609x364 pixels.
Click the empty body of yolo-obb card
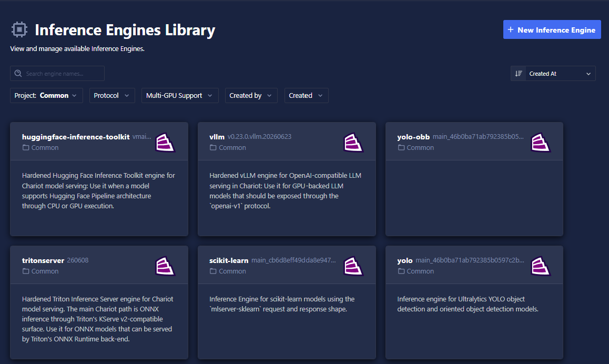click(x=474, y=198)
